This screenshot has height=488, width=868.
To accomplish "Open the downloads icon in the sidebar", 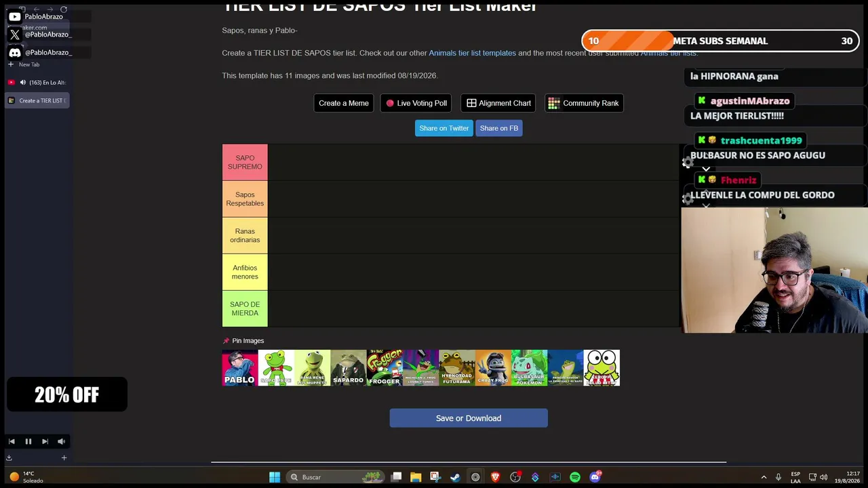I will [x=9, y=458].
